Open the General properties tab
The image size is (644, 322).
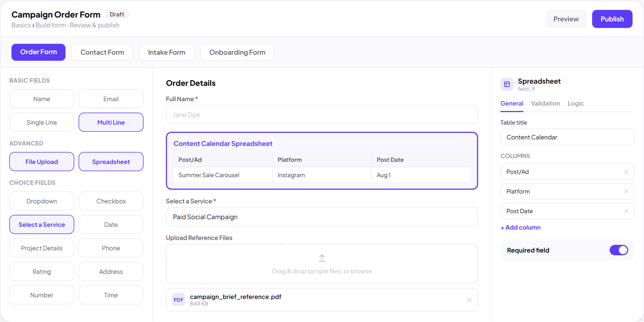click(512, 104)
